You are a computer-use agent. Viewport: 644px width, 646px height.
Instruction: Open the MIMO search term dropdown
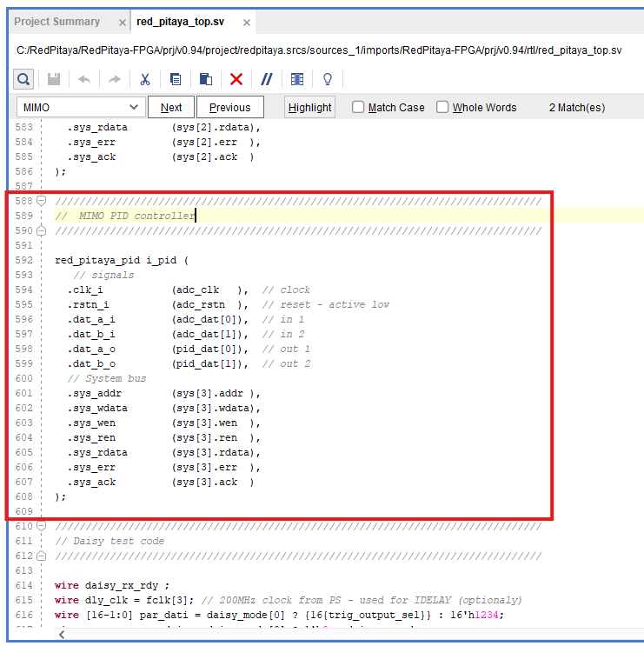(x=134, y=107)
